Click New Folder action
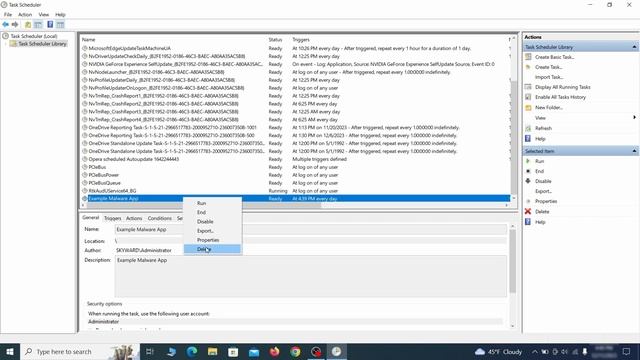The image size is (640, 360). (x=549, y=107)
